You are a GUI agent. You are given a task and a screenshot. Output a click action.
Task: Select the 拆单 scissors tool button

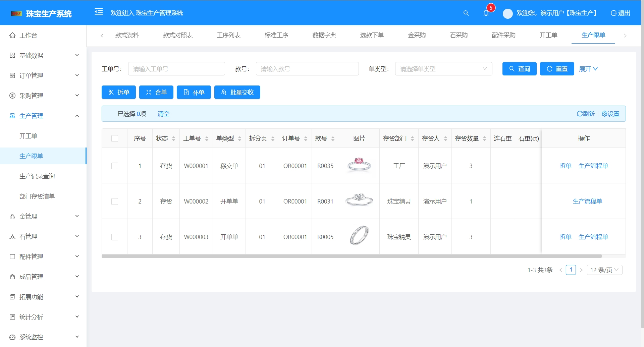tap(118, 92)
